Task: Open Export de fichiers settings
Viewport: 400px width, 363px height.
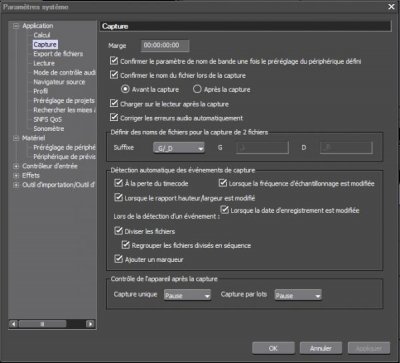Action: (x=58, y=54)
